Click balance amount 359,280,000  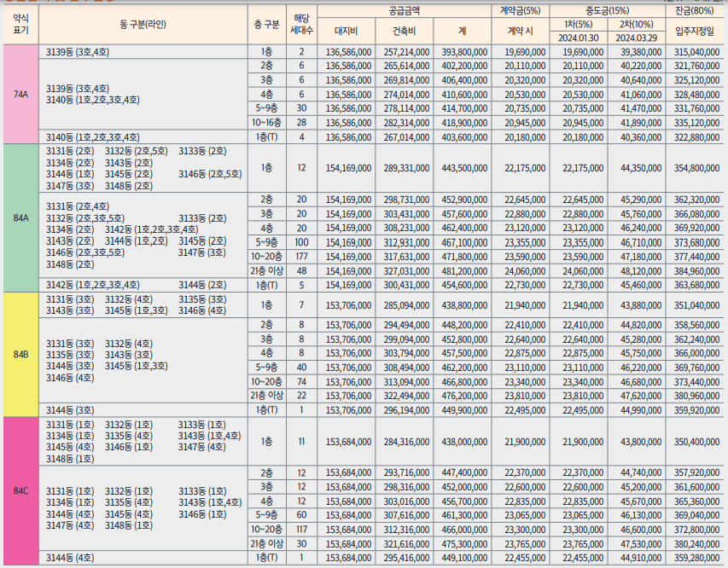tap(697, 558)
